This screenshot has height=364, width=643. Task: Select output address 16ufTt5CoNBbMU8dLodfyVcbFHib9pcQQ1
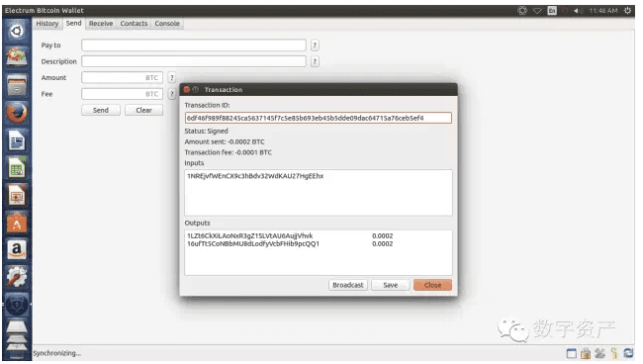coord(253,243)
